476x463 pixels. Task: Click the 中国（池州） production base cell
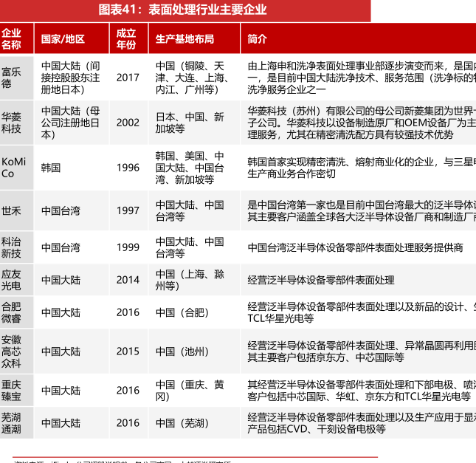click(x=182, y=351)
